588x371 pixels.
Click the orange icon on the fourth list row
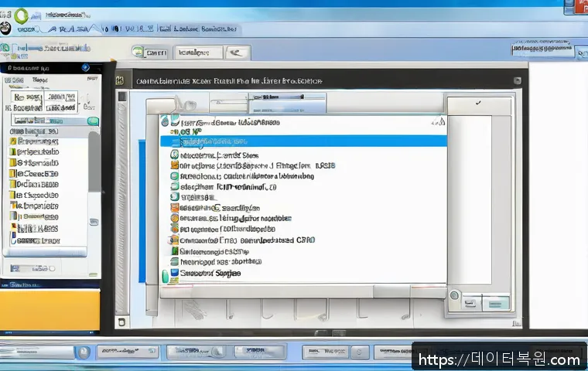tap(174, 165)
